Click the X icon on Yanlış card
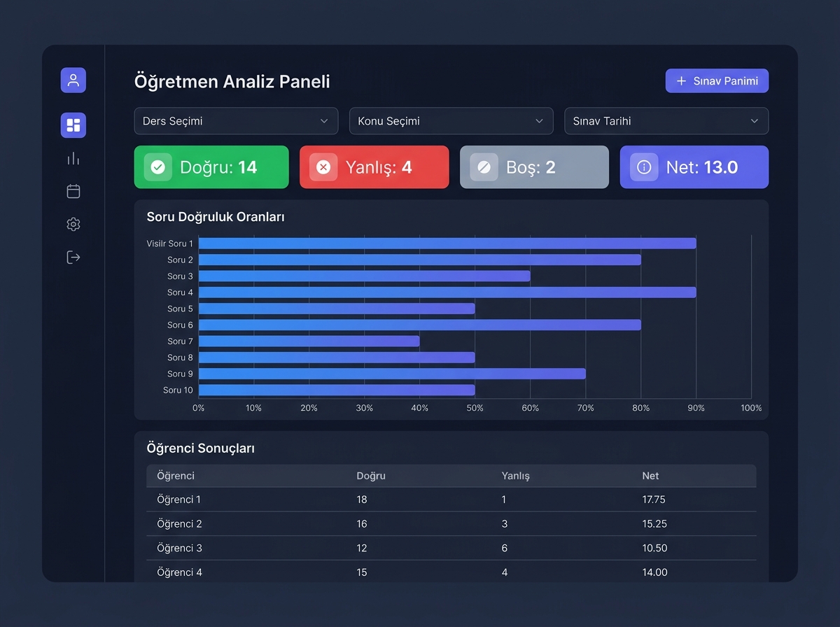The image size is (840, 627). tap(323, 167)
